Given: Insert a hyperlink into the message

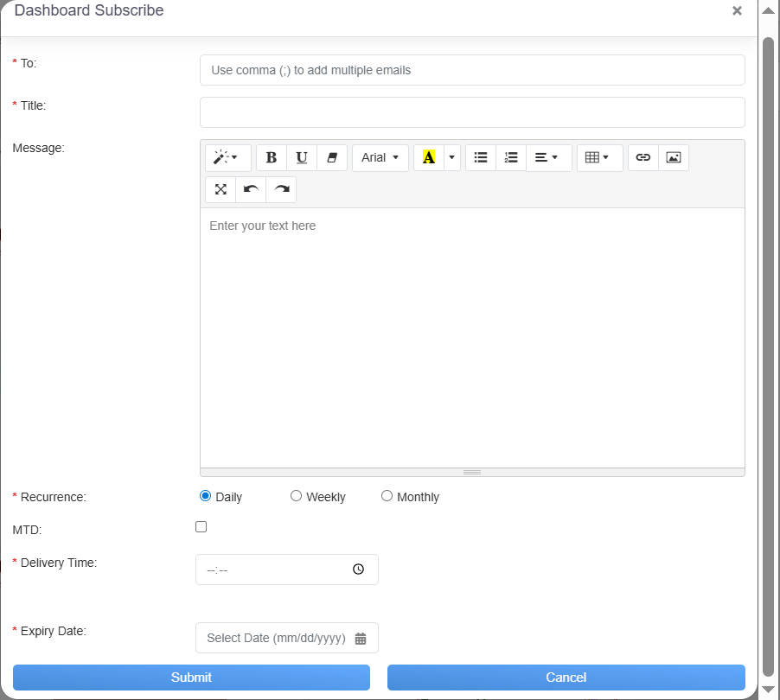Looking at the screenshot, I should pyautogui.click(x=643, y=157).
